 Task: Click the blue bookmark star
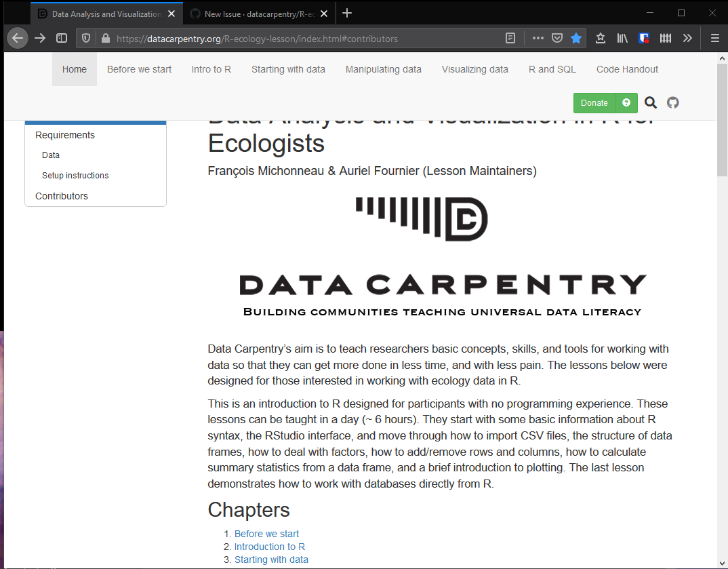coord(576,39)
